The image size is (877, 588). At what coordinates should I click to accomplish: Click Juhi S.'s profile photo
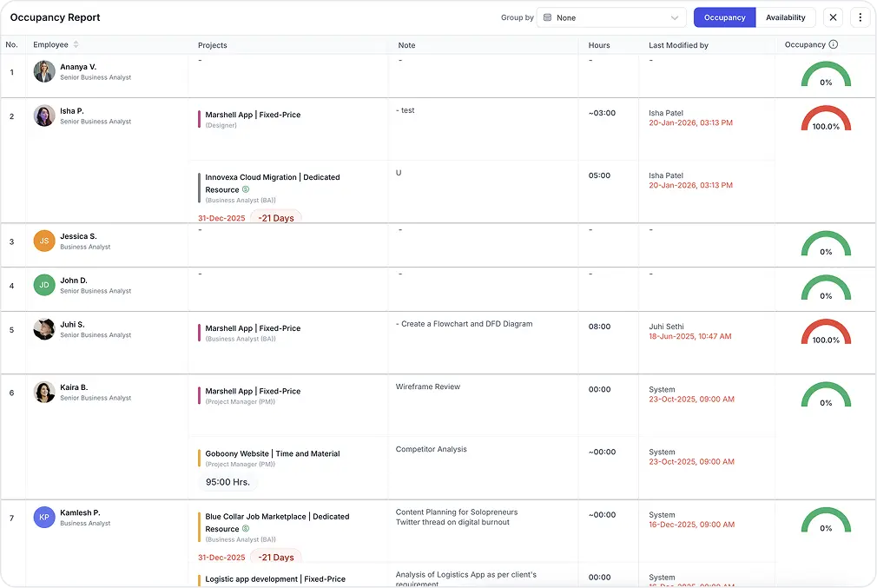tap(44, 329)
